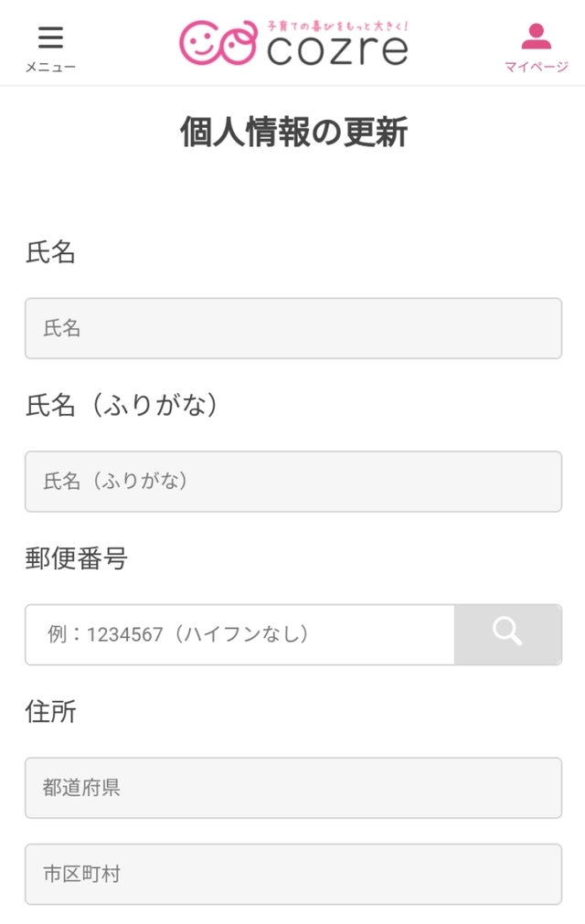Click empty header space between menu and logo
The image size is (585, 924).
point(128,43)
